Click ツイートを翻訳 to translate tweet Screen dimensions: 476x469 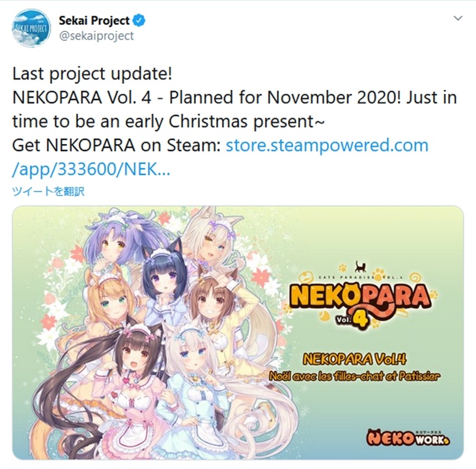(48, 192)
